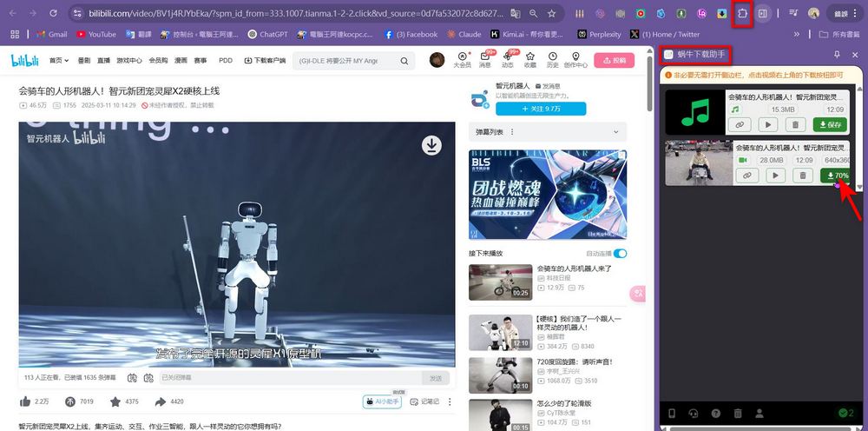This screenshot has height=431, width=868.
Task: Open 创作中心 icon in header
Action: pyautogui.click(x=575, y=60)
